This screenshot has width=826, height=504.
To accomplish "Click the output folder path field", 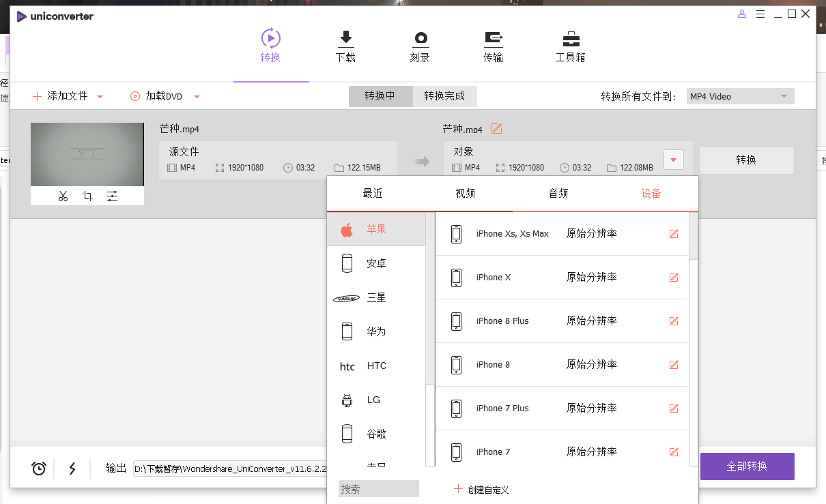I will (x=230, y=469).
